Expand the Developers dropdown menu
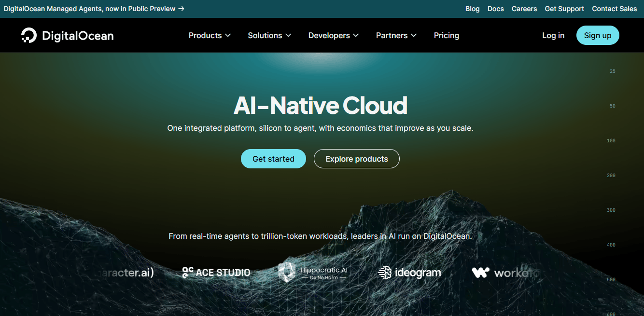The width and height of the screenshot is (644, 316). point(334,35)
